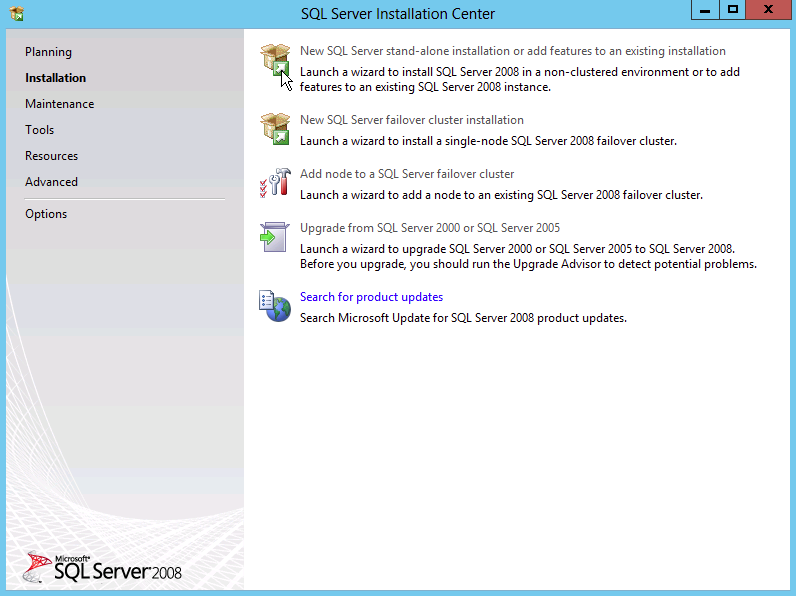
Task: Click the Add node tools icon
Action: pyautogui.click(x=275, y=183)
